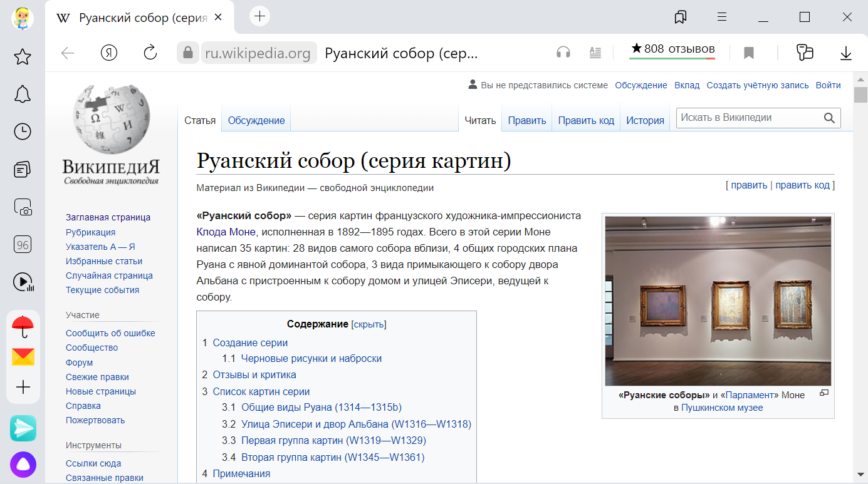Image resolution: width=868 pixels, height=484 pixels.
Task: Open the bookmarks panel icon in the title bar
Action: 681,18
